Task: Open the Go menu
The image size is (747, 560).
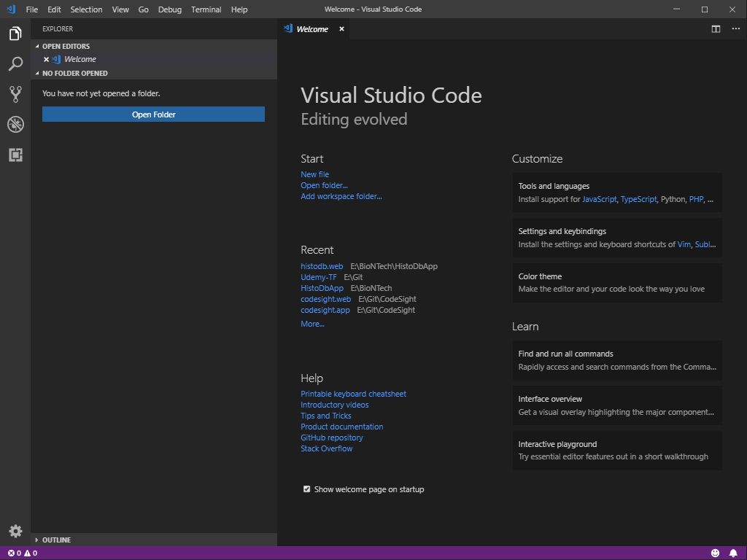Action: (x=144, y=9)
